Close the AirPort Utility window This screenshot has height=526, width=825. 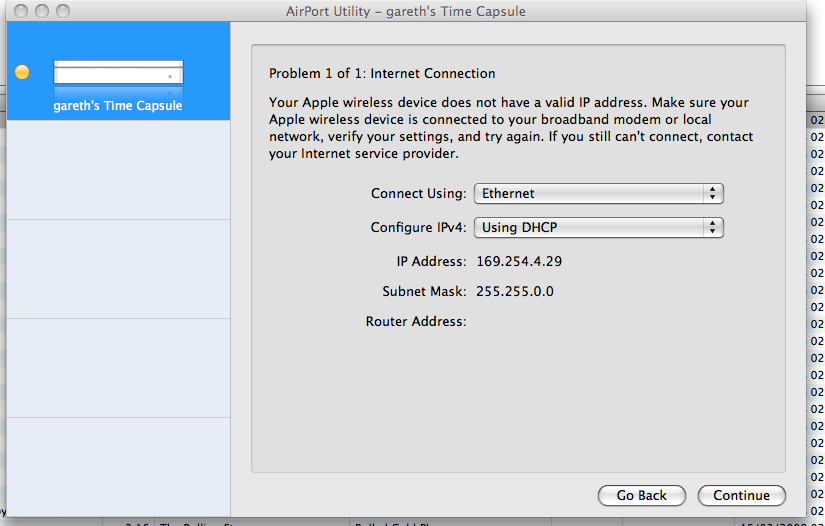coord(21,11)
